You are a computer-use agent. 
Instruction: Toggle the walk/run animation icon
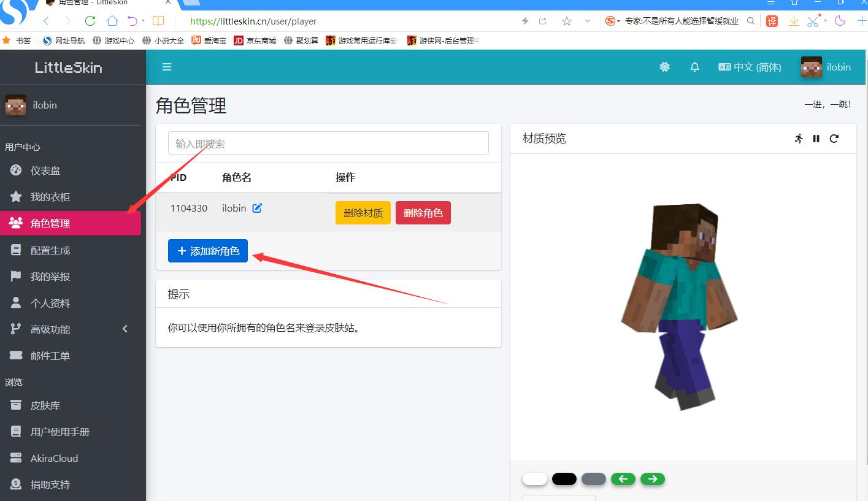tap(798, 139)
